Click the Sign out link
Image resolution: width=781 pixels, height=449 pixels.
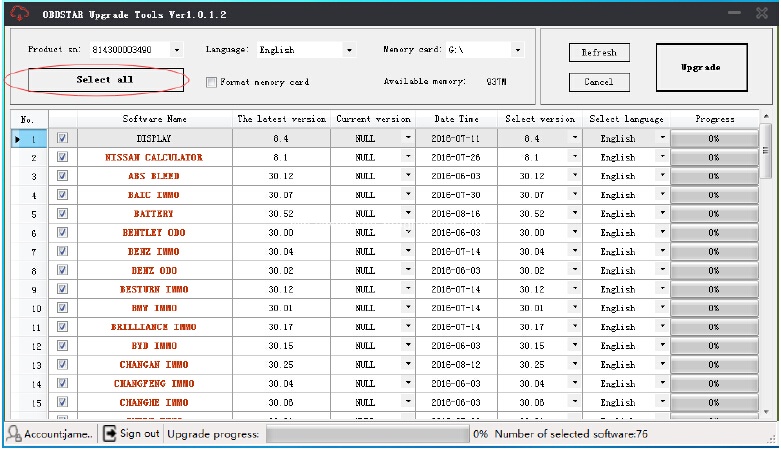pyautogui.click(x=139, y=434)
